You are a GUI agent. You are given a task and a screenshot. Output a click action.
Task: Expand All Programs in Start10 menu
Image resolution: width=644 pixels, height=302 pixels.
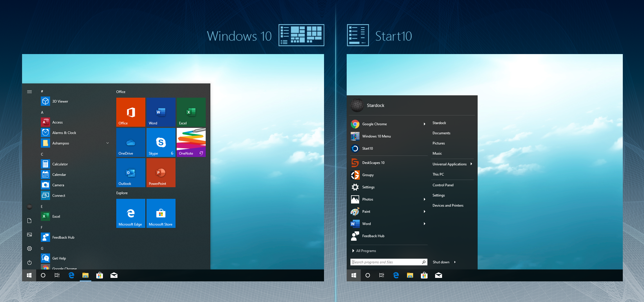coord(364,251)
